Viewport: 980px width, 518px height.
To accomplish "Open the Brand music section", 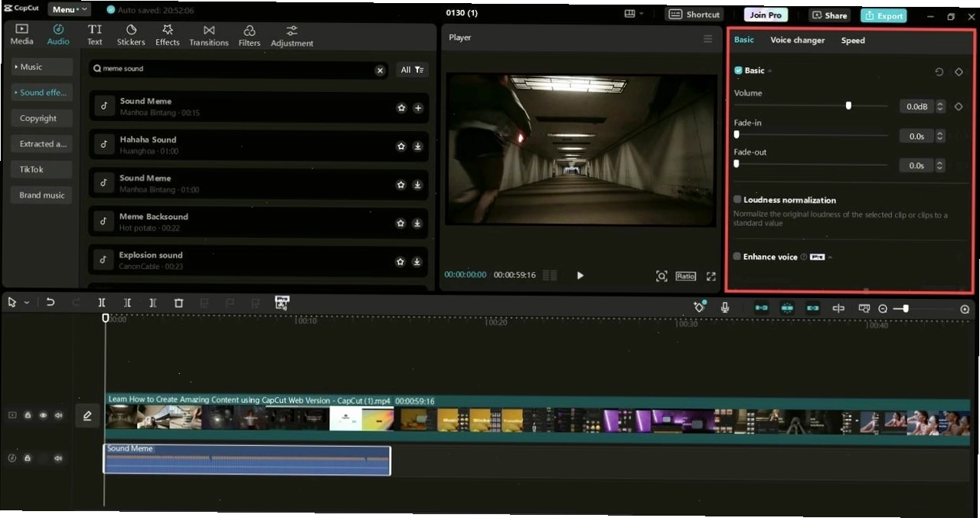I will click(42, 195).
